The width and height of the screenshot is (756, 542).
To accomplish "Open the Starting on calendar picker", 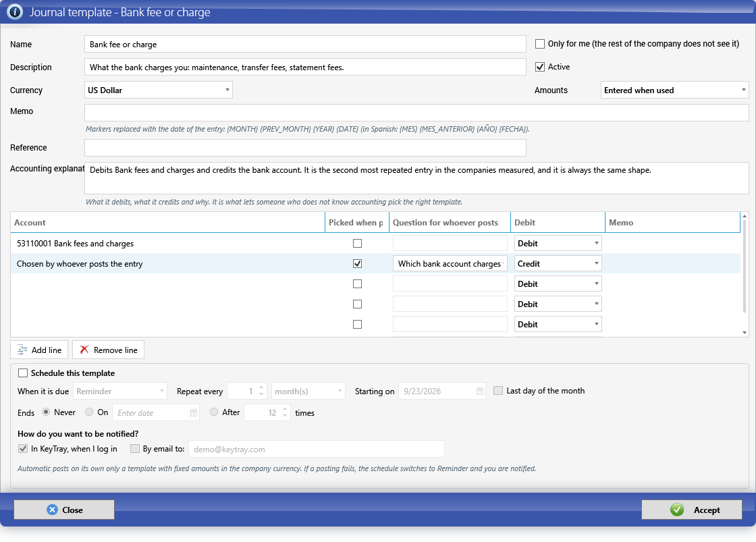I will click(480, 391).
